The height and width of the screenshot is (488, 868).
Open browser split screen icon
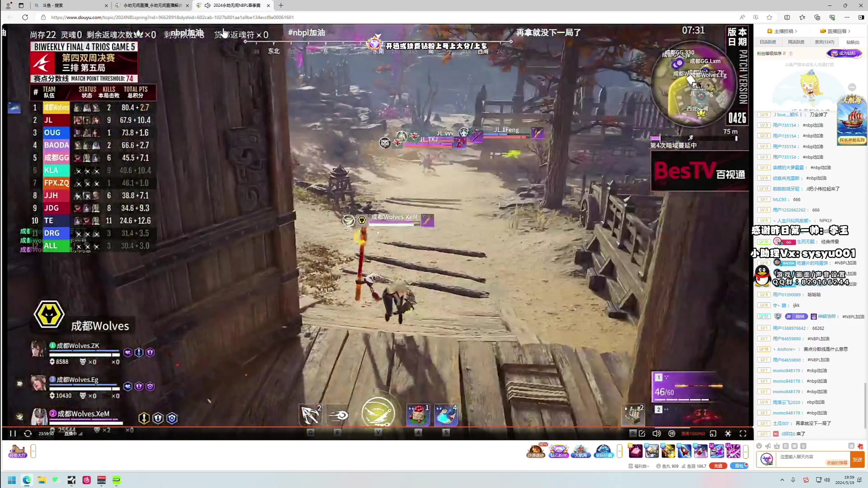click(x=787, y=17)
